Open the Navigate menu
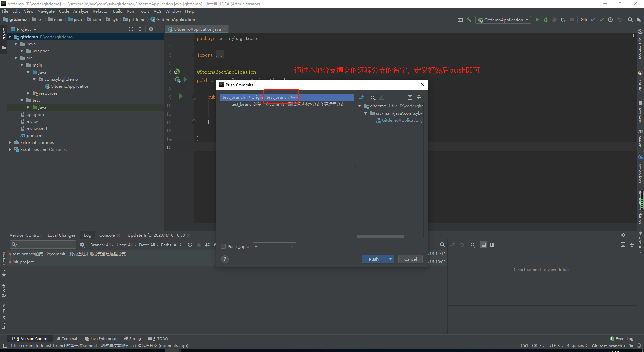 point(46,11)
